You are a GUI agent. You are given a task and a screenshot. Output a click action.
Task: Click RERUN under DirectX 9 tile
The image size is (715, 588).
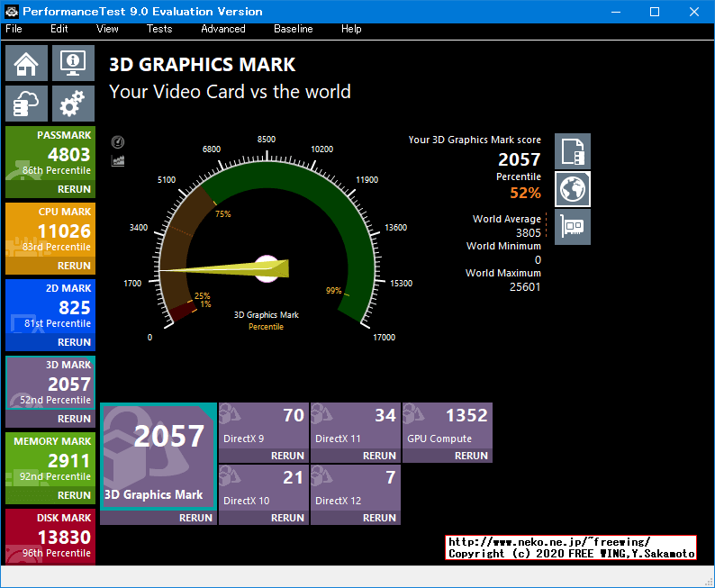click(x=289, y=456)
